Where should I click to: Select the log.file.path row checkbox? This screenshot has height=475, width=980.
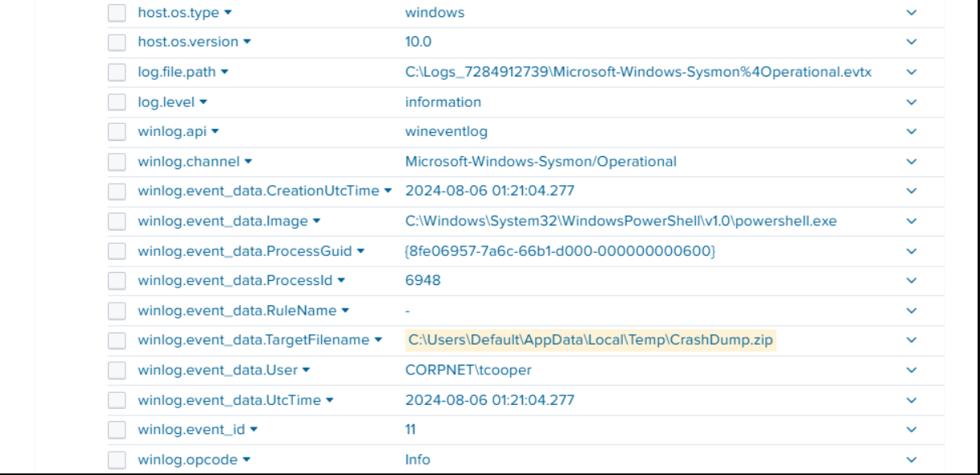[x=117, y=72]
